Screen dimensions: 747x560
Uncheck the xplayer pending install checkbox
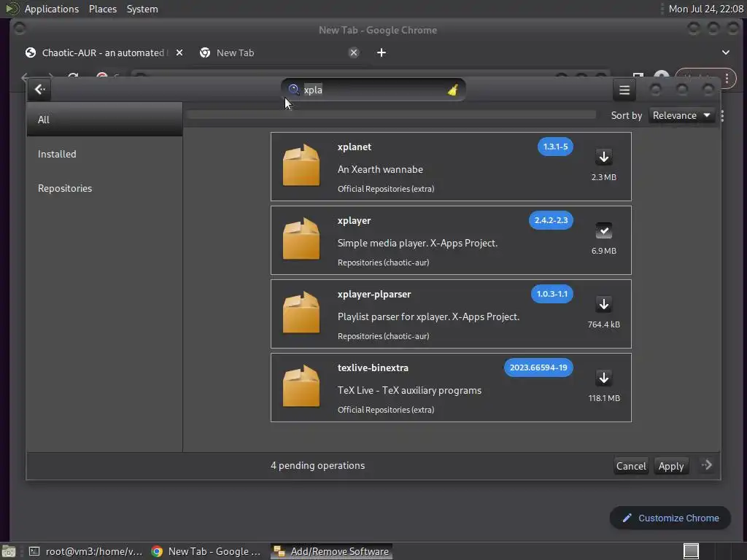tap(603, 230)
